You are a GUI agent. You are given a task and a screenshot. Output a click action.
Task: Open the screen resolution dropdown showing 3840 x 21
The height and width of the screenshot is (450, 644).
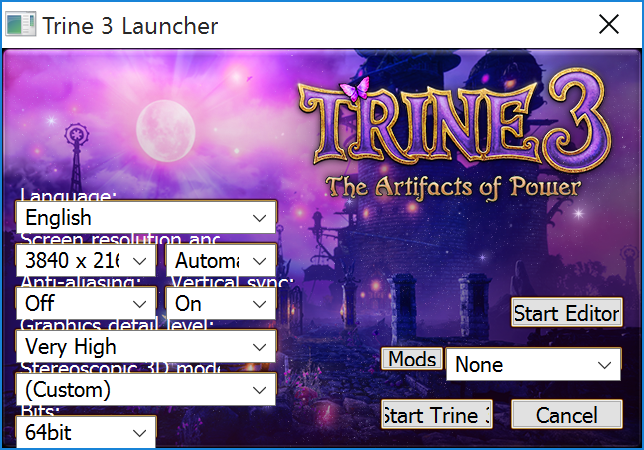86,260
